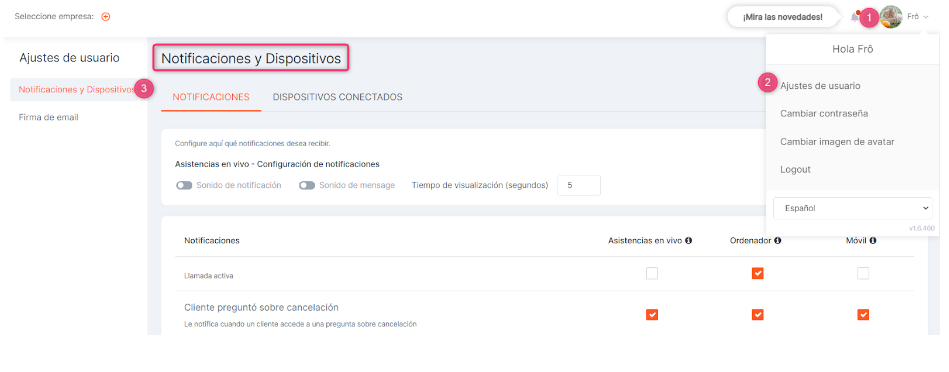The width and height of the screenshot is (949, 372).
Task: Click info icon beside Móvil column
Action: pyautogui.click(x=873, y=241)
